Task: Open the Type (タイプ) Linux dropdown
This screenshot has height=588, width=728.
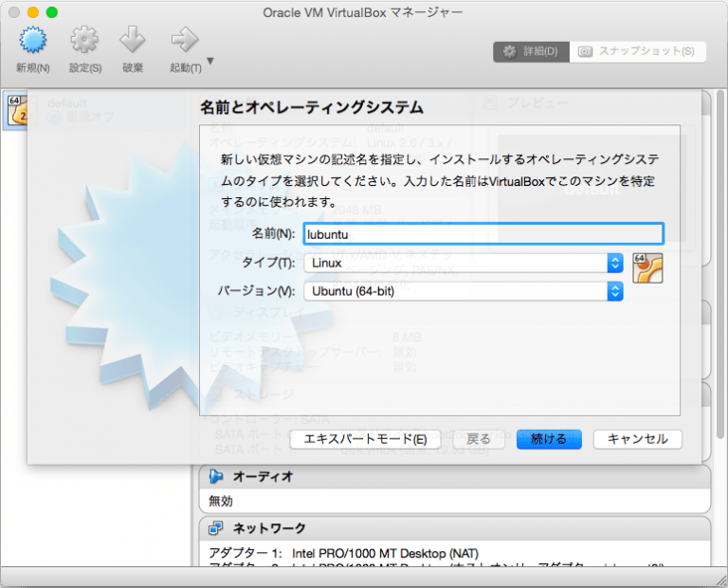Action: [x=463, y=264]
